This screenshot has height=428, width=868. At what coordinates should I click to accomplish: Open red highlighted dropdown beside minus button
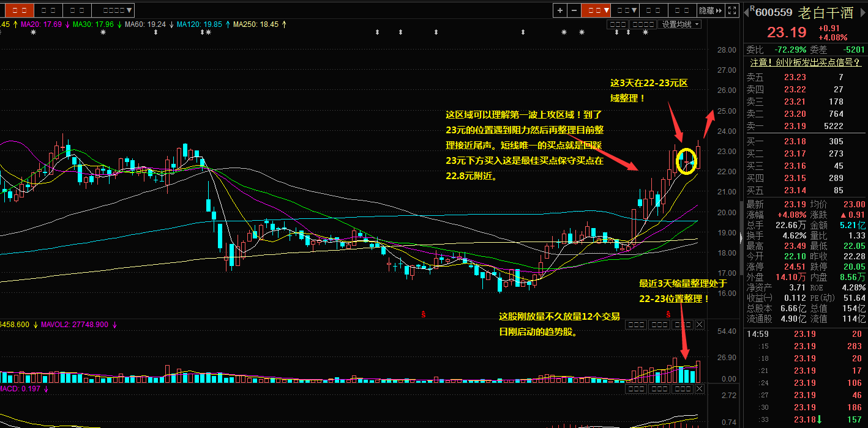coord(596,10)
